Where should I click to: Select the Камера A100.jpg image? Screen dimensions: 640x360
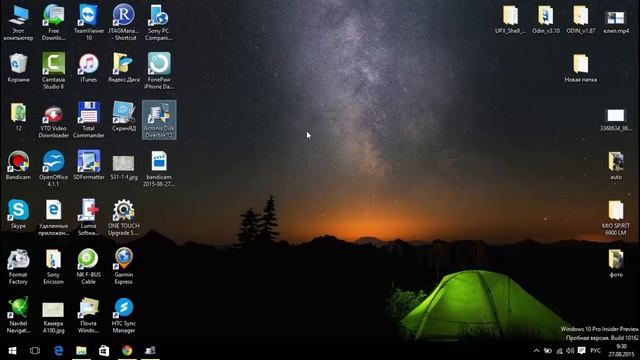[53, 318]
